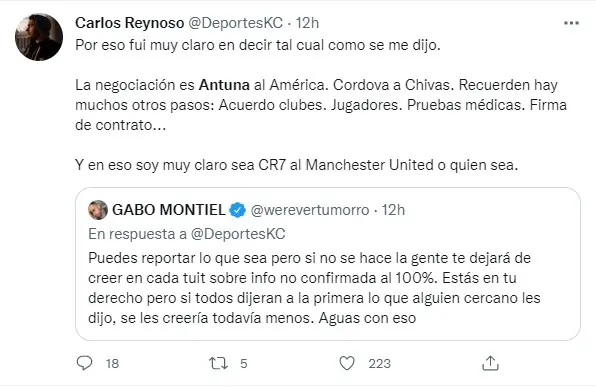Click the @werevertumorro handle
Viewport: 596px width, 388px height.
310,210
